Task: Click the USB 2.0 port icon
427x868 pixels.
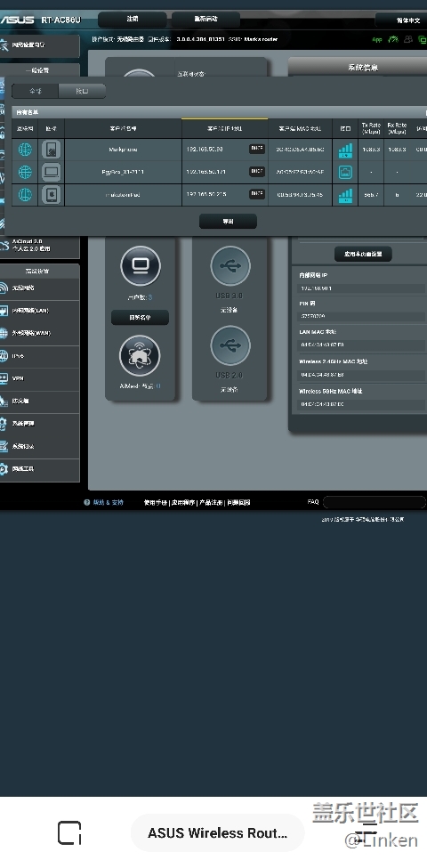Action: (x=230, y=345)
